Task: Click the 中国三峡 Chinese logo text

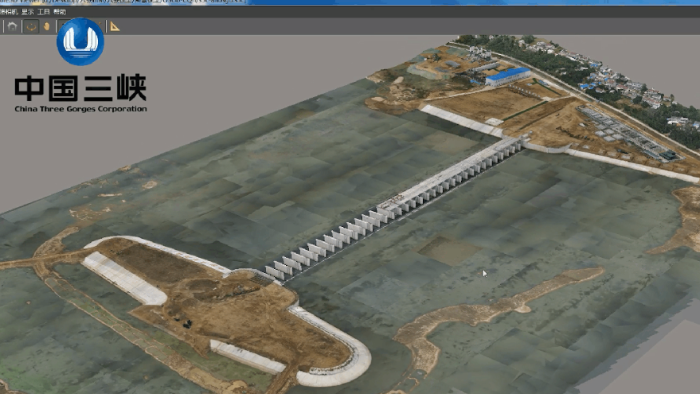Action: point(80,88)
